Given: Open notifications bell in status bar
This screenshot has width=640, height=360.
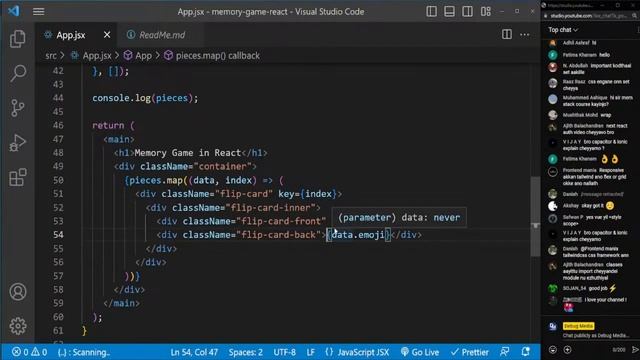Looking at the screenshot, I should (526, 351).
